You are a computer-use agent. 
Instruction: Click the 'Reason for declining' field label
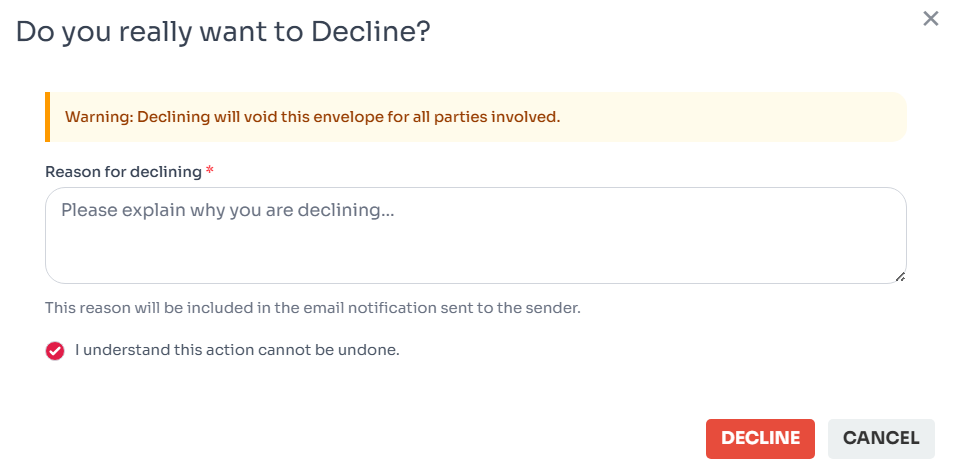[123, 171]
